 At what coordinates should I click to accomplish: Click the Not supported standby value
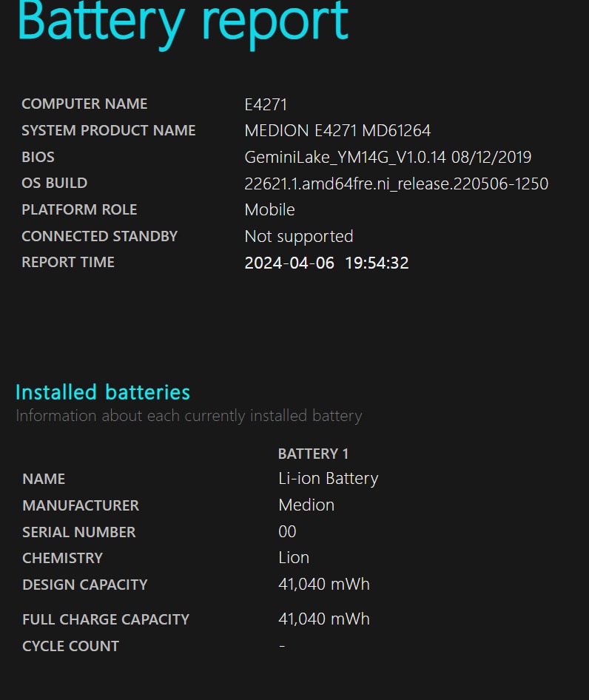(299, 237)
